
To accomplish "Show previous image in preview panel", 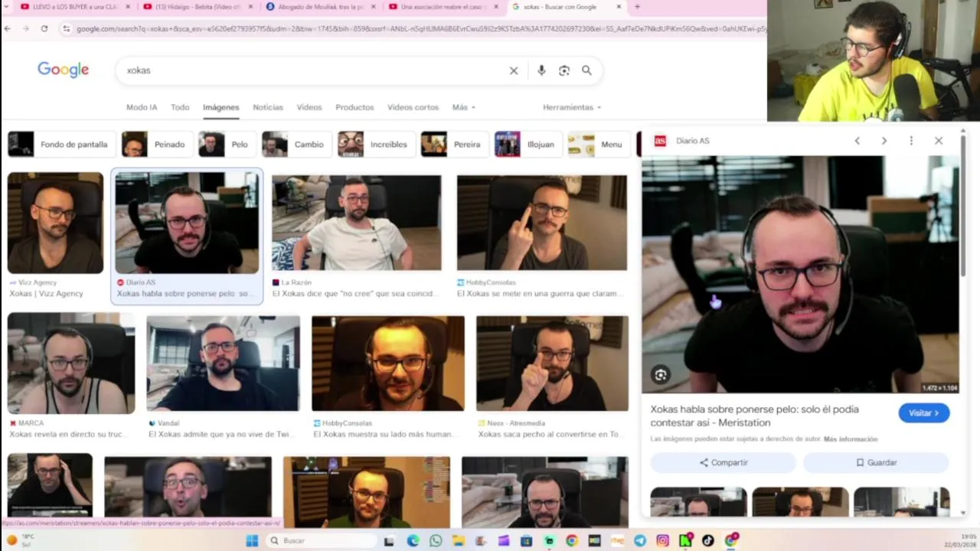I will (x=857, y=141).
